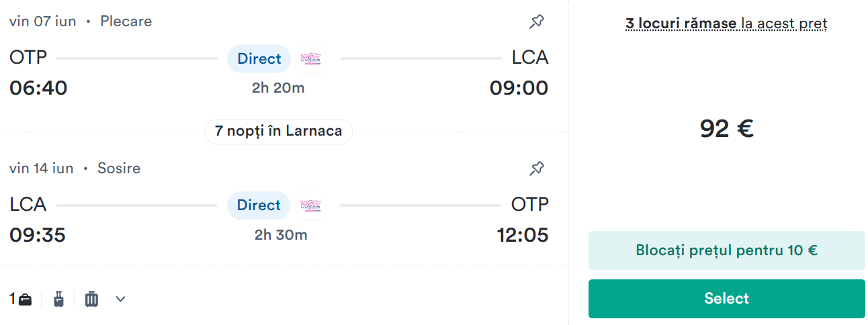Screen dimensions: 868x325
Task: Click the vin 14 iun Sosire date label
Action: pyautogui.click(x=75, y=168)
